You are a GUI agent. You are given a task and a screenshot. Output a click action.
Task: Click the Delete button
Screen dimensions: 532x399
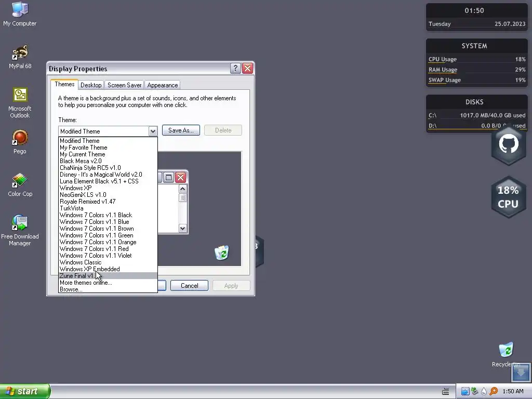point(223,130)
